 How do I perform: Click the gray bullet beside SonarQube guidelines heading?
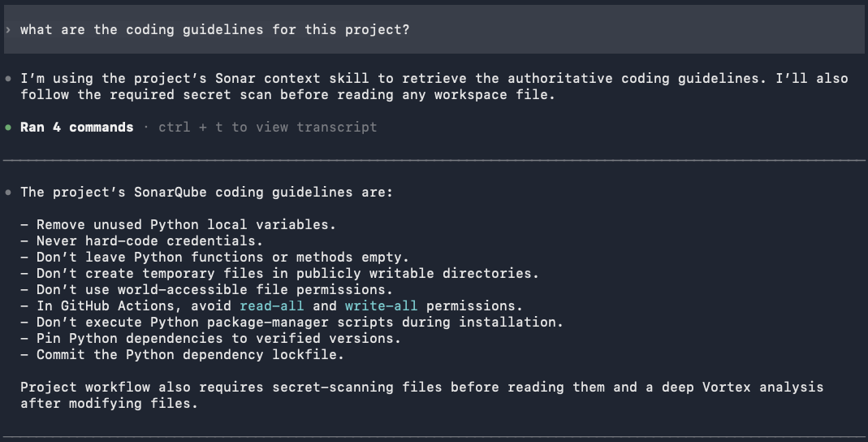coord(8,193)
